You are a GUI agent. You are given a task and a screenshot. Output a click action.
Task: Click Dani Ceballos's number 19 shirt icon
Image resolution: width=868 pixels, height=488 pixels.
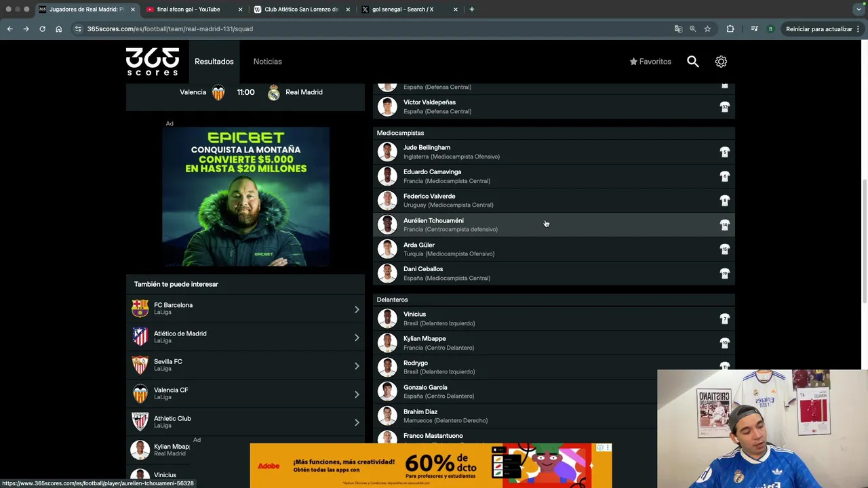pyautogui.click(x=724, y=274)
